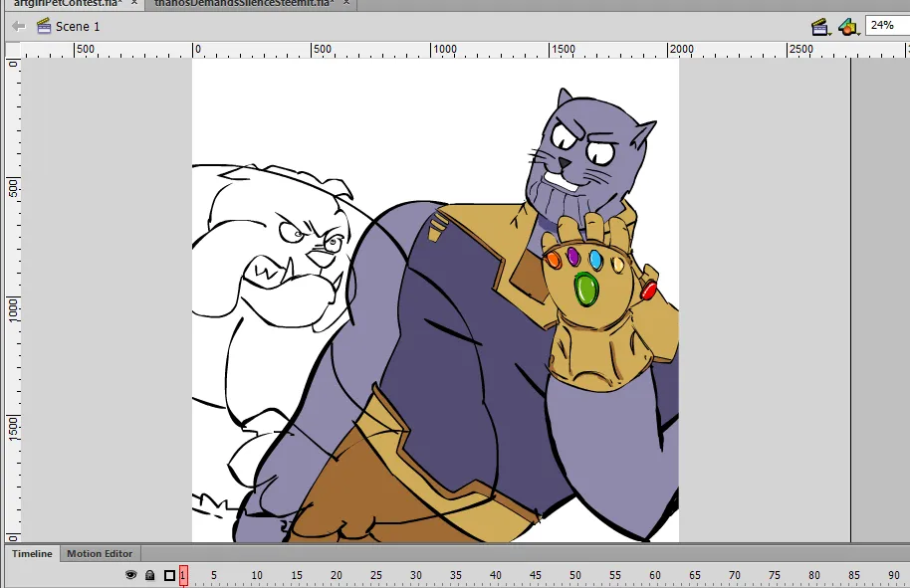The height and width of the screenshot is (588, 910).
Task: Click frame 50 on the timeline ruler
Action: coord(575,575)
